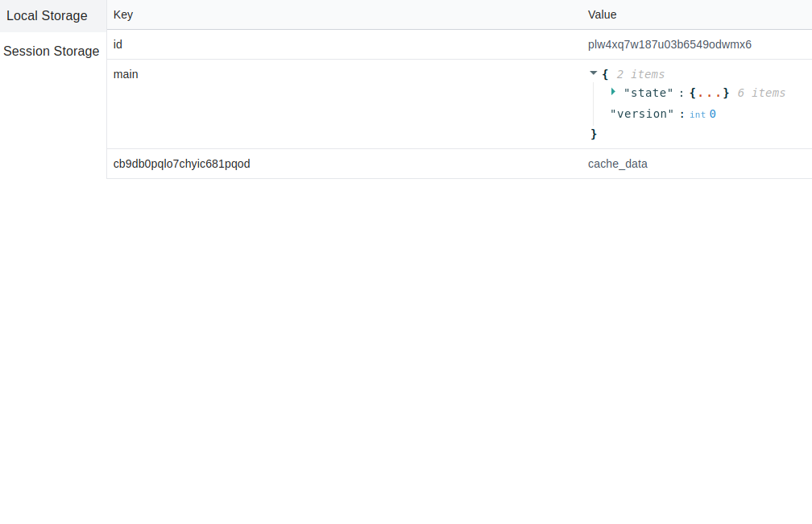Click the opening brace of main object

tap(605, 74)
